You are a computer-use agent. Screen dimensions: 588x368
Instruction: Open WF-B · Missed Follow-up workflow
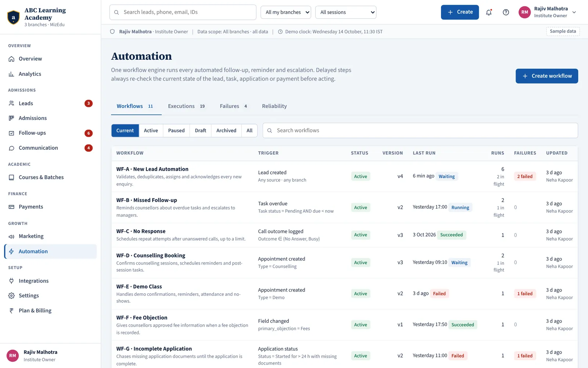[147, 200]
